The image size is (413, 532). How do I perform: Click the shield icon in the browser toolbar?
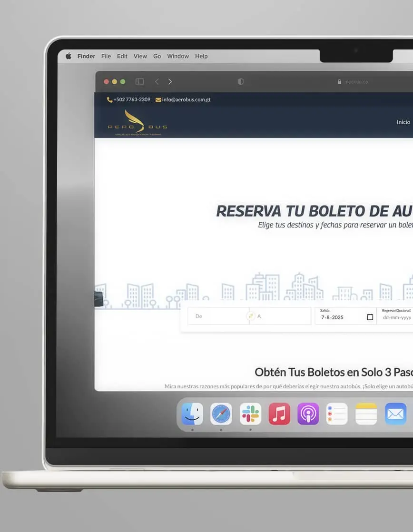click(241, 81)
